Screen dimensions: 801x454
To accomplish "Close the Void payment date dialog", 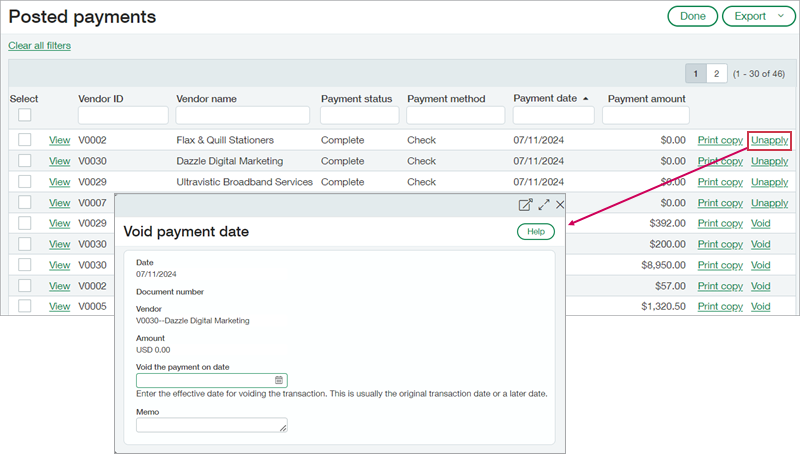I will point(560,204).
